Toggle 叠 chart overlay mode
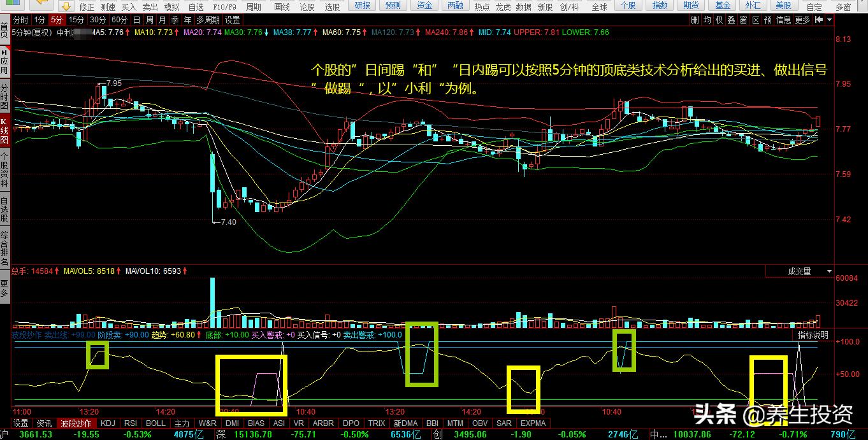 731,19
